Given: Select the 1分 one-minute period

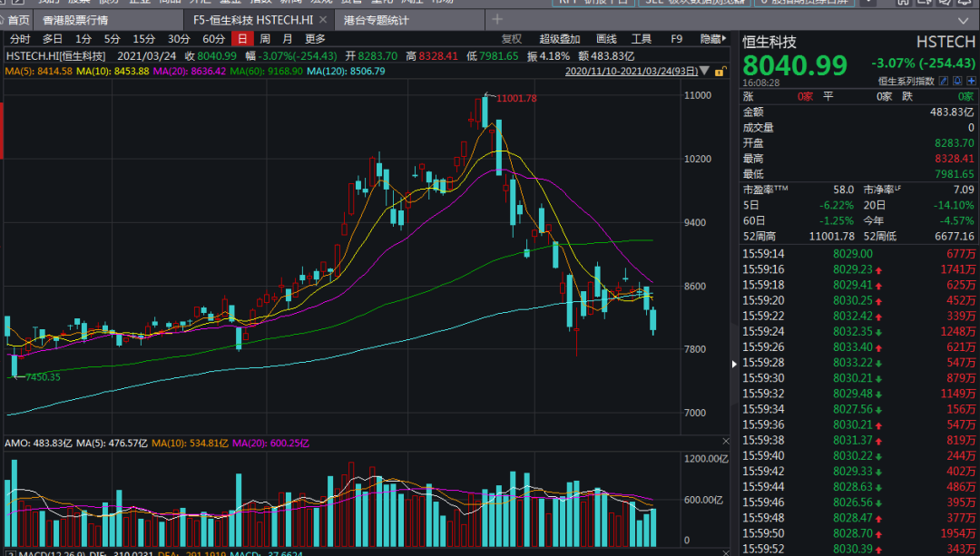Looking at the screenshot, I should pyautogui.click(x=83, y=39).
